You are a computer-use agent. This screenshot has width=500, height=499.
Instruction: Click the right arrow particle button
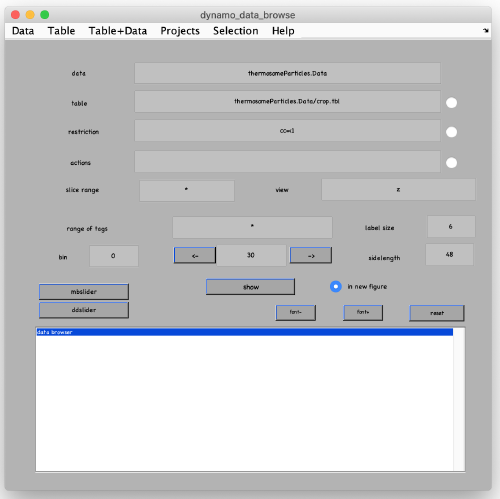311,256
